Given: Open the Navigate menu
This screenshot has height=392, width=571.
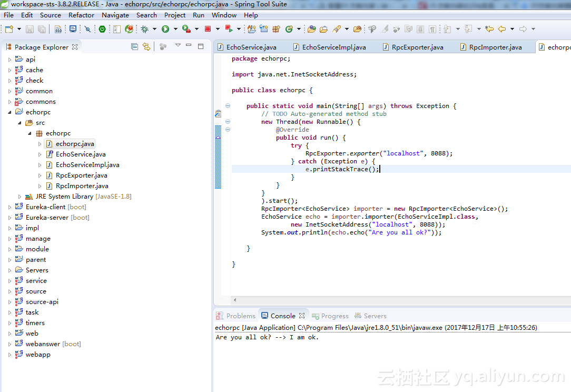Looking at the screenshot, I should (x=115, y=15).
